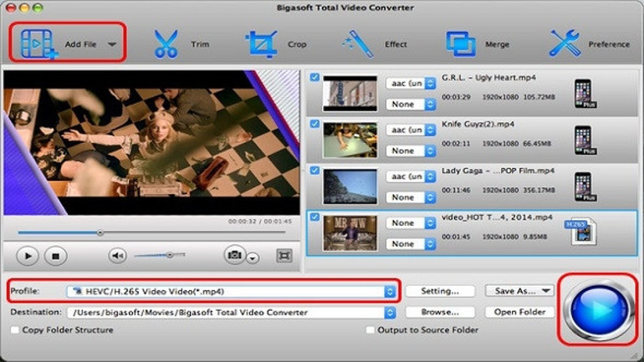Click the Add File label

tap(80, 44)
